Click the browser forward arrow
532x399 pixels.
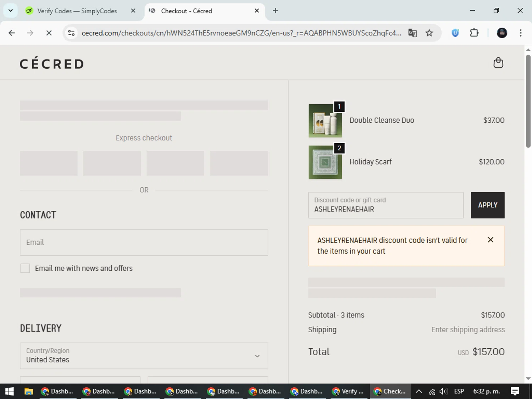pyautogui.click(x=30, y=33)
